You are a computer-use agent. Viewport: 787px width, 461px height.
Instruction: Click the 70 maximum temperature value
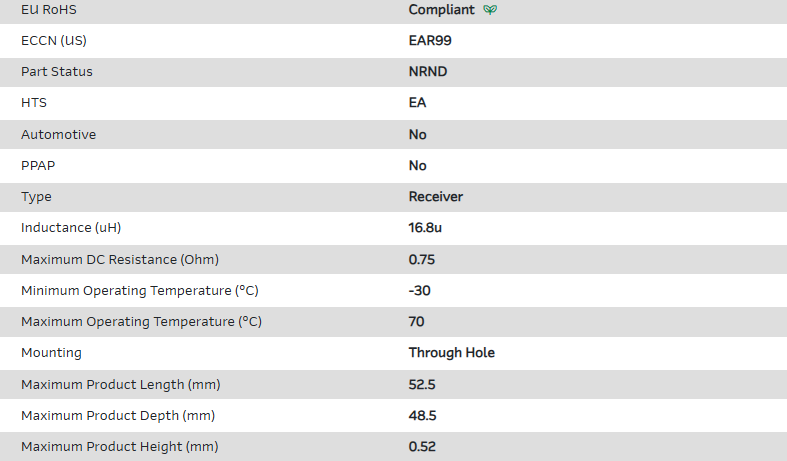coord(417,321)
